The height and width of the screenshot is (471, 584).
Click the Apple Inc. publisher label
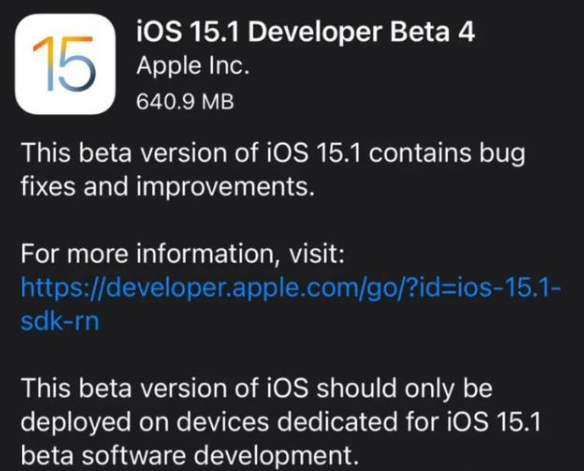point(193,66)
